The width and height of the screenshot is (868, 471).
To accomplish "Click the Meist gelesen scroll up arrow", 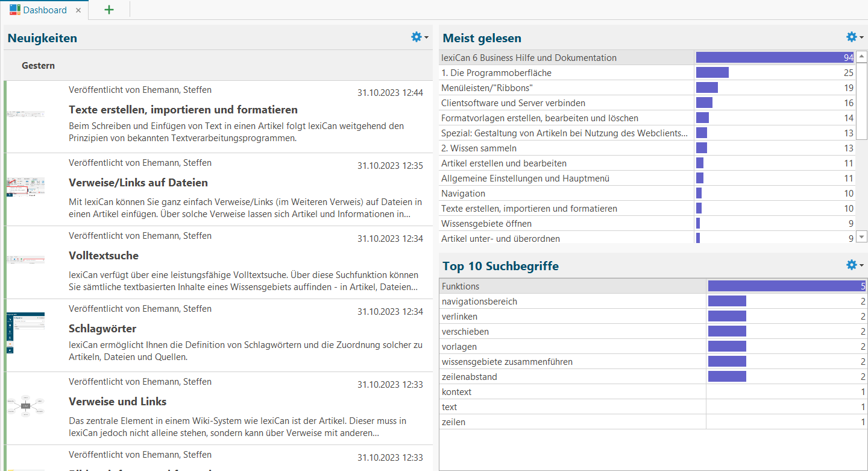I will [x=861, y=56].
